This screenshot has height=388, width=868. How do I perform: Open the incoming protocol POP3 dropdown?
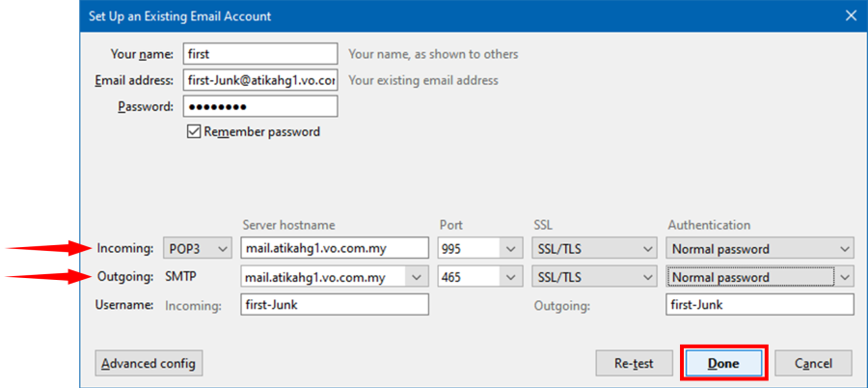coord(198,249)
